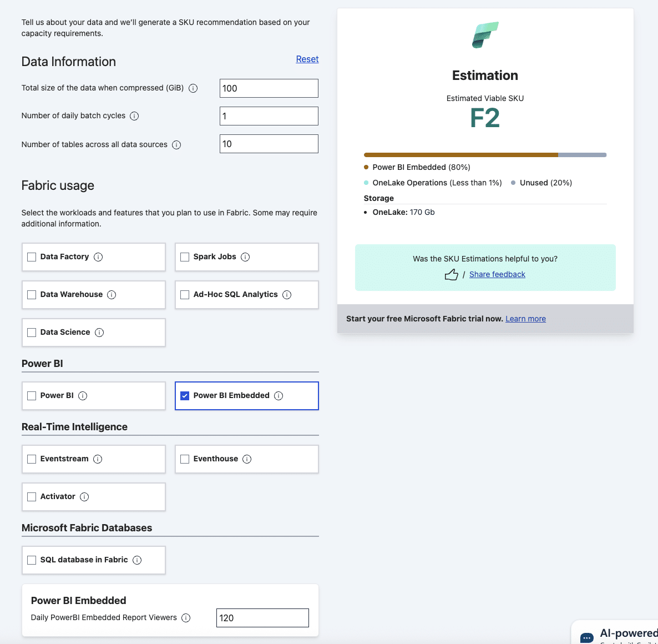Open the AI-powered chat icon

(x=586, y=637)
